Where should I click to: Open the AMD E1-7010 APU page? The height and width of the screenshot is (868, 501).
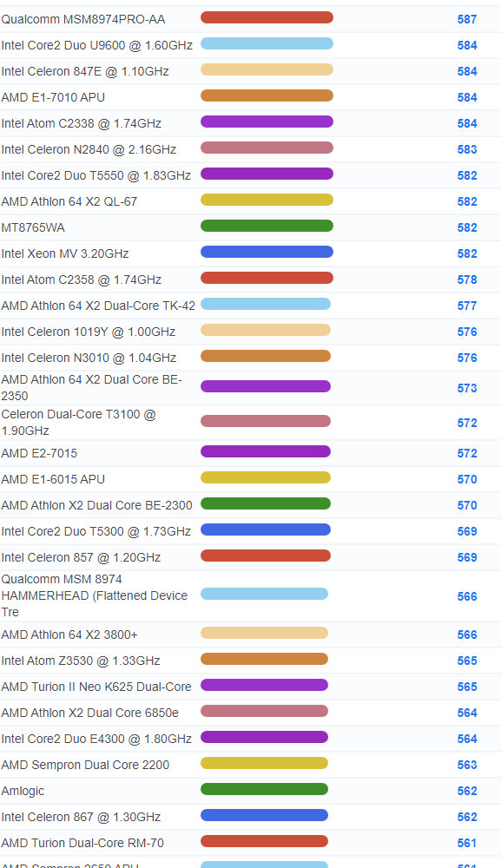53,97
